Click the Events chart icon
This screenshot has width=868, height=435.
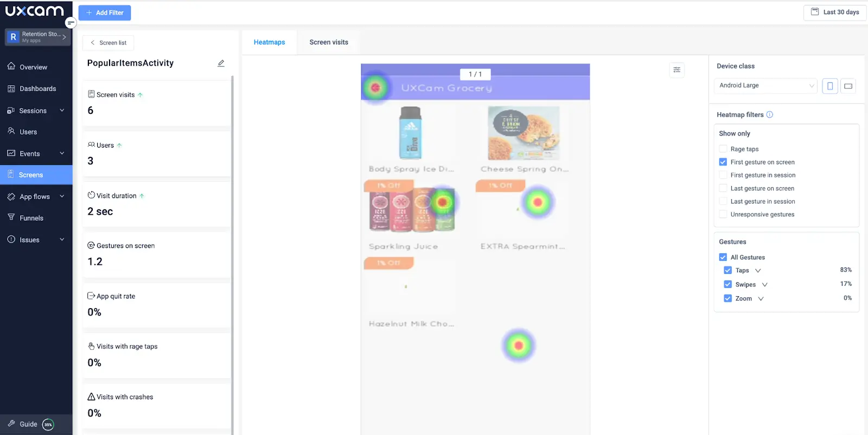pos(11,153)
